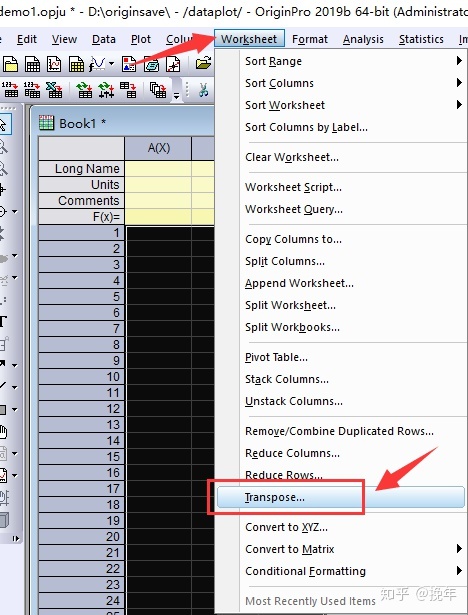The height and width of the screenshot is (615, 468).
Task: Open the Analysis menu
Action: tap(363, 39)
